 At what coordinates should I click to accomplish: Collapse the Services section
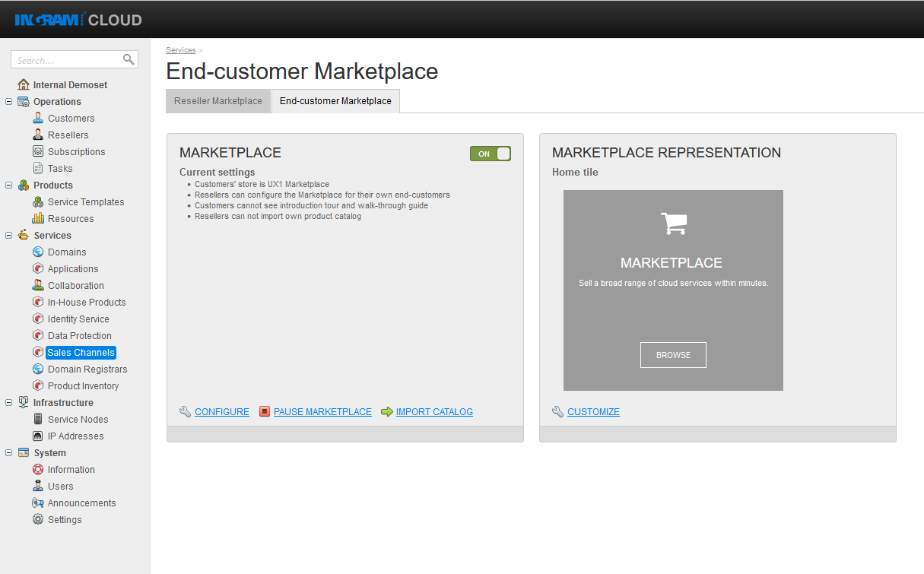click(x=8, y=235)
